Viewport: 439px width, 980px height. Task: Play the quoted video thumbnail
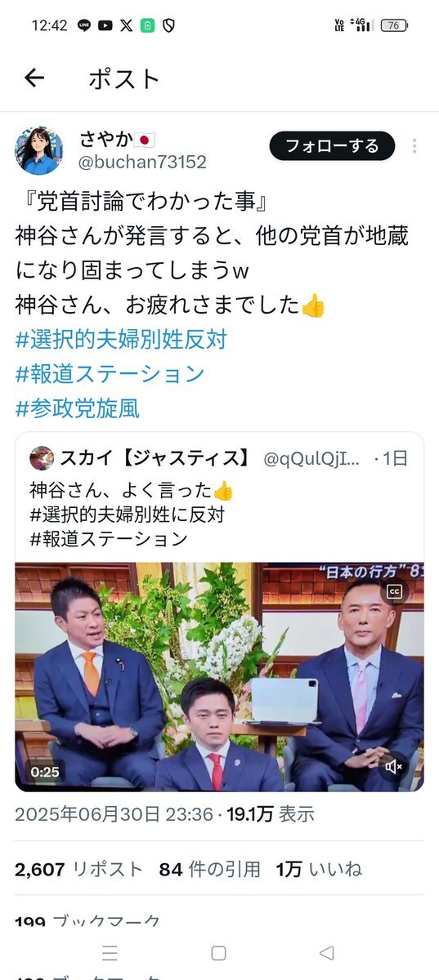coord(219,676)
